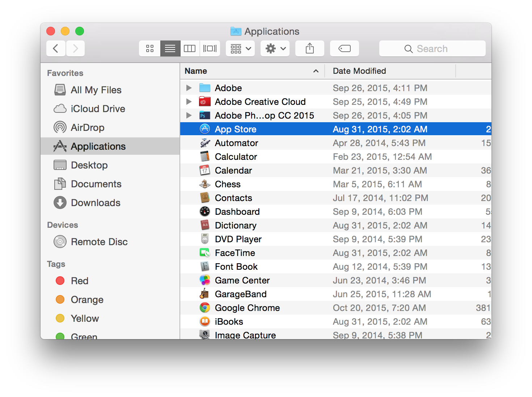Image resolution: width=532 pixels, height=397 pixels.
Task: Expand the Adobe Creative Cloud disclosure triangle
Action: tap(189, 102)
